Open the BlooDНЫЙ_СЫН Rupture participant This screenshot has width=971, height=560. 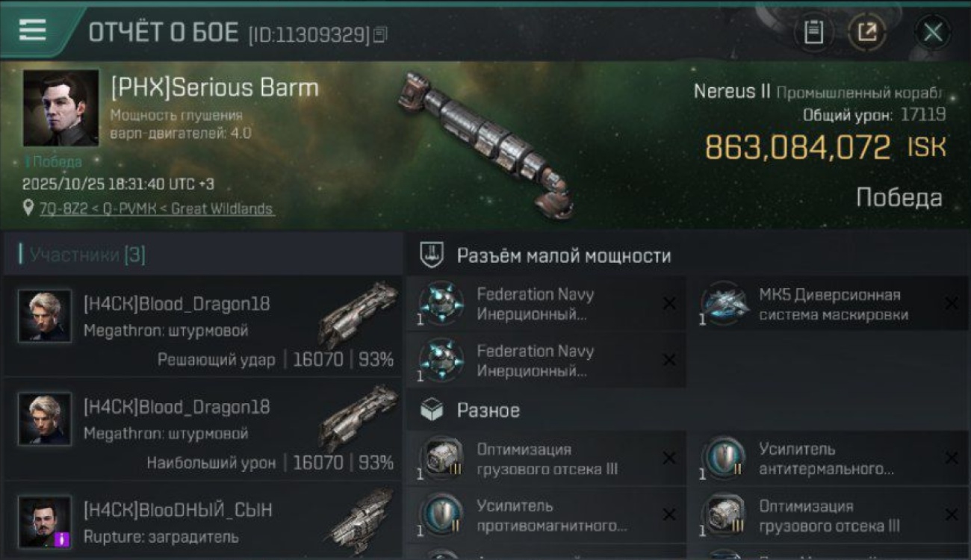point(203,521)
